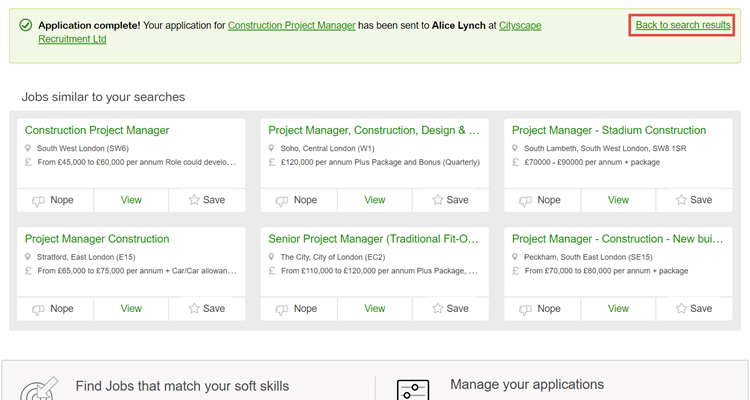Go back to search results
Screen dimensions: 750x400
click(683, 25)
